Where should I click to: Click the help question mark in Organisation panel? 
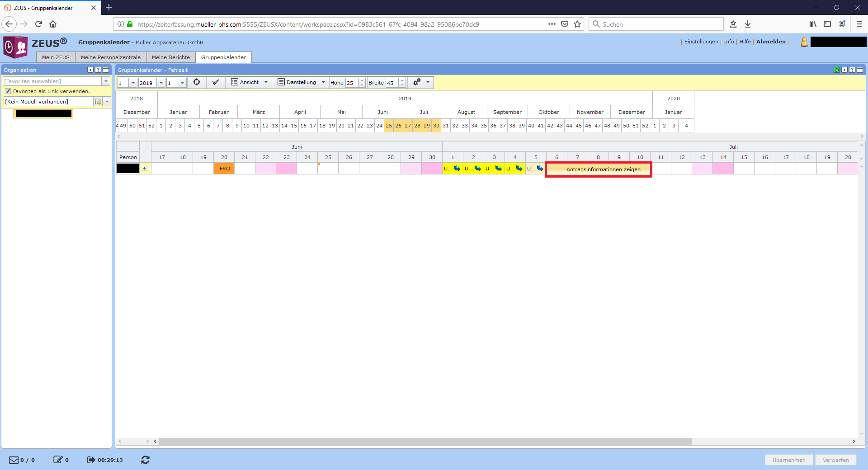click(x=98, y=70)
